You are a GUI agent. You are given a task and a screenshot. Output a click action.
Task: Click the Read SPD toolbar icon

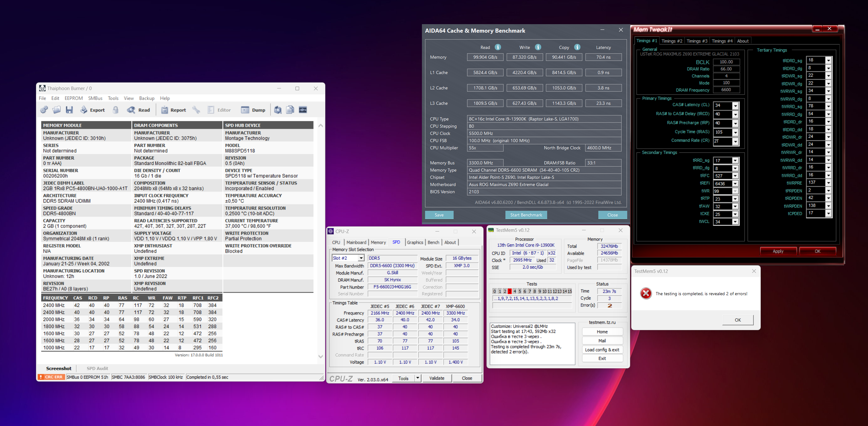pos(138,110)
